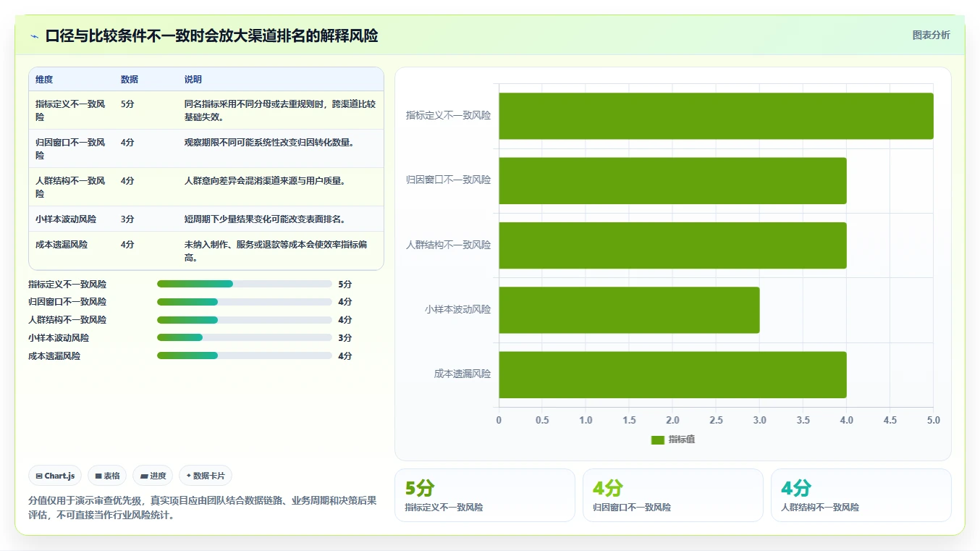
Task: Click the 图表分析 label in header
Action: 931,35
